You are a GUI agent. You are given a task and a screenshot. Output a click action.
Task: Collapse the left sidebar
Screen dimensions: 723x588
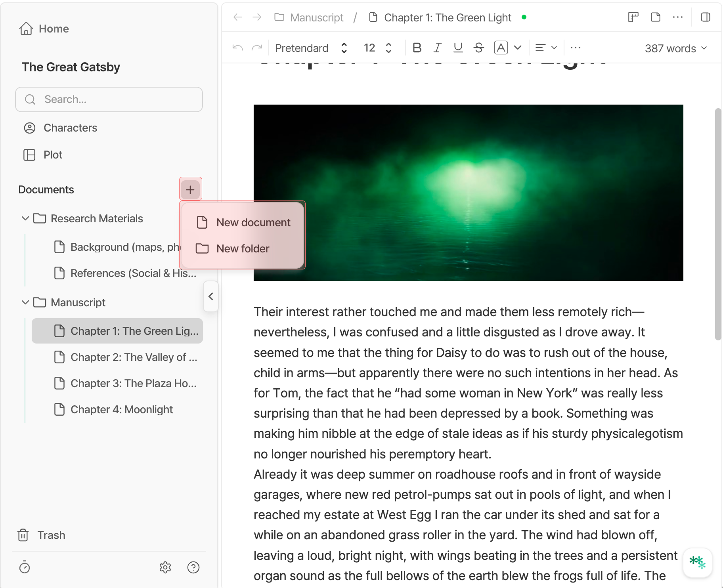[x=211, y=296]
